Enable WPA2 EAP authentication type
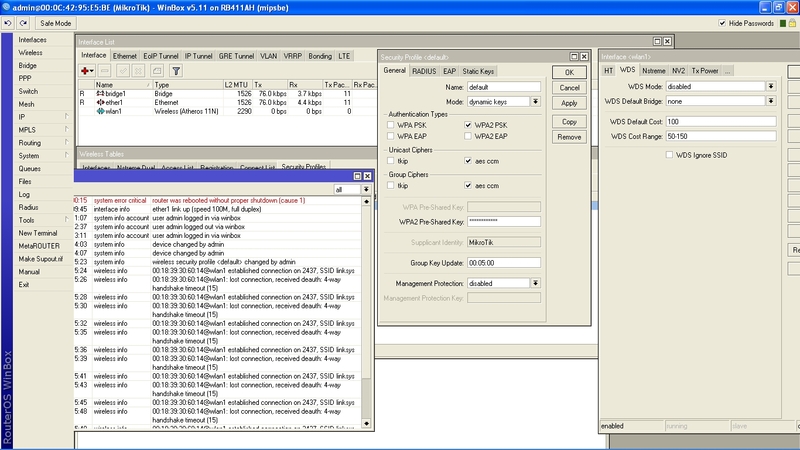 468,136
